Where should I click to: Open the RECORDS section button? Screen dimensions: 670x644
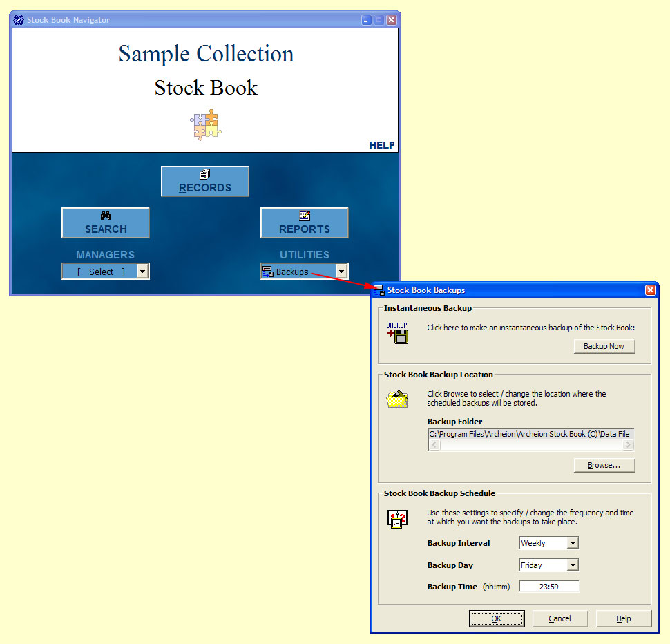pos(204,181)
